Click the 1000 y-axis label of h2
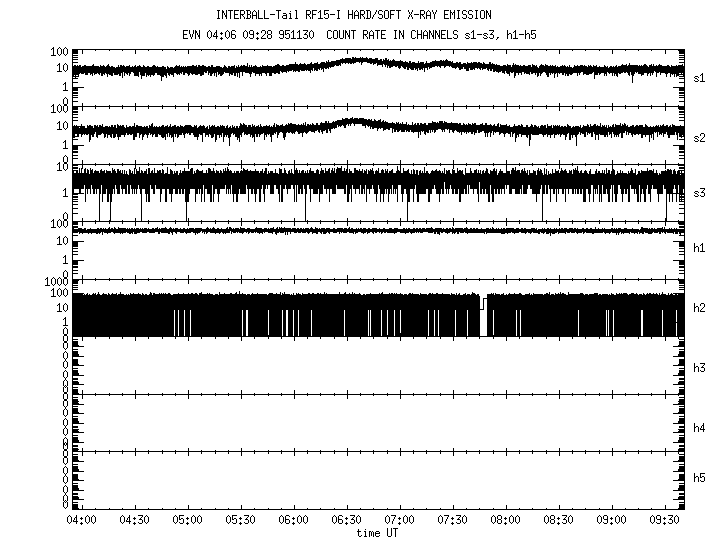Image resolution: width=720 pixels, height=550 pixels. coord(56,282)
